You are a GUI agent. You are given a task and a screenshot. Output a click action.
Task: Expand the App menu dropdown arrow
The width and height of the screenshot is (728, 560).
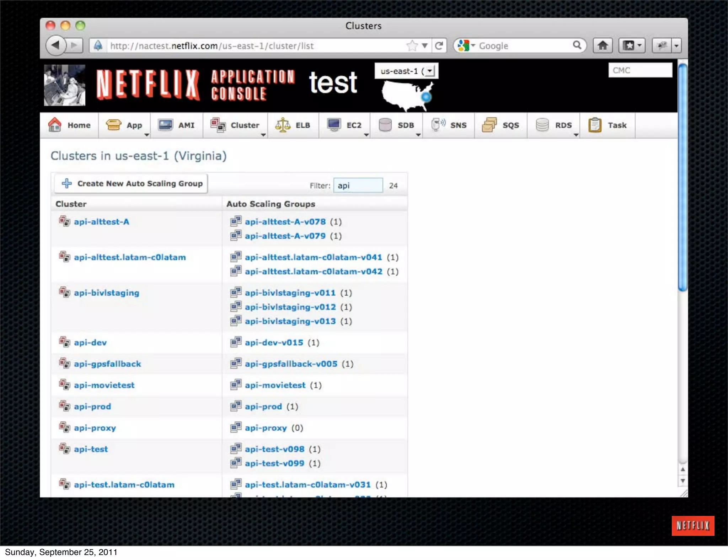(x=146, y=135)
